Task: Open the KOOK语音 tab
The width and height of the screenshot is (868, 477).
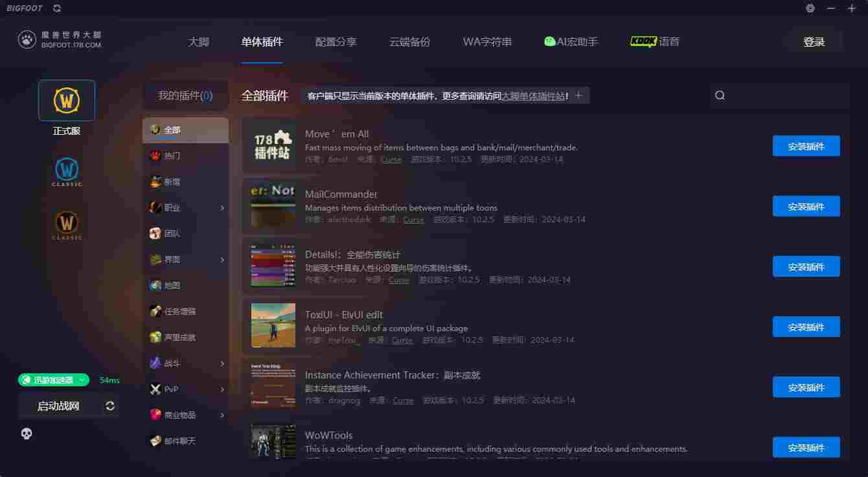Action: click(x=655, y=41)
